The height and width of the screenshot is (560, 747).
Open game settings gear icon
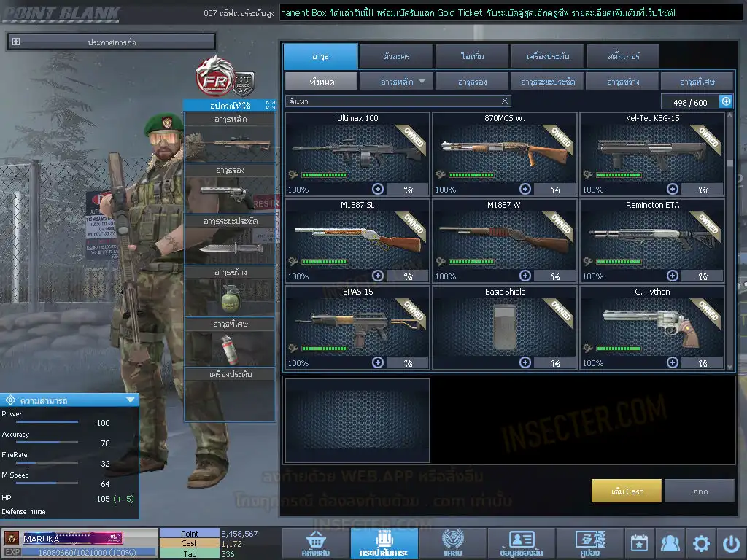tap(701, 543)
